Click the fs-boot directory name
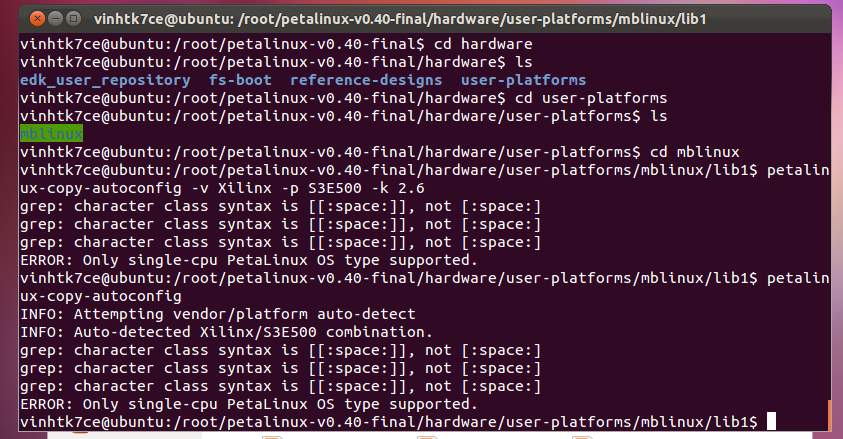This screenshot has height=439, width=843. (x=241, y=80)
